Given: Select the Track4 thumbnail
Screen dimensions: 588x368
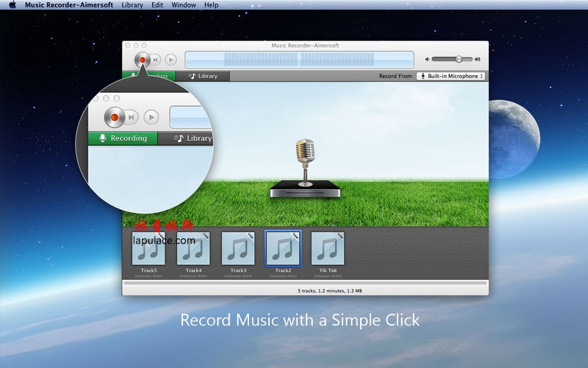Looking at the screenshot, I should point(194,249).
